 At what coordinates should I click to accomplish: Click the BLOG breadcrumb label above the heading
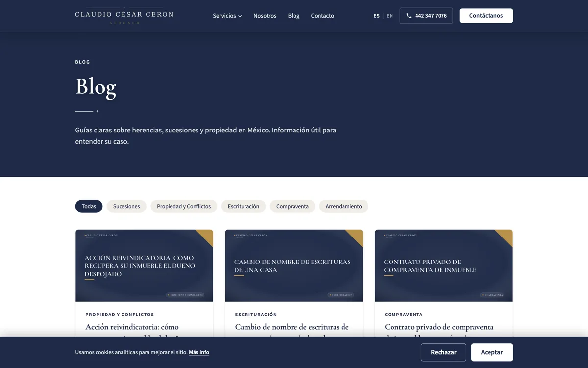[83, 62]
